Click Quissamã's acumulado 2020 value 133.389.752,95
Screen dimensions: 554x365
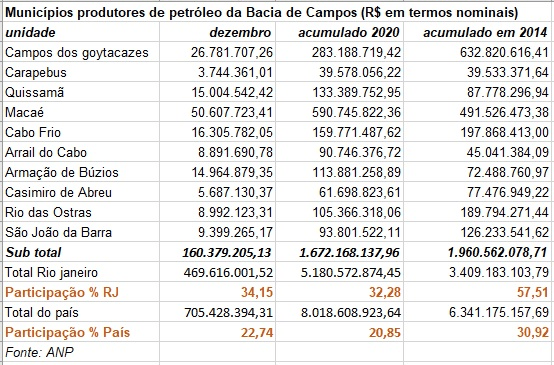(356, 93)
